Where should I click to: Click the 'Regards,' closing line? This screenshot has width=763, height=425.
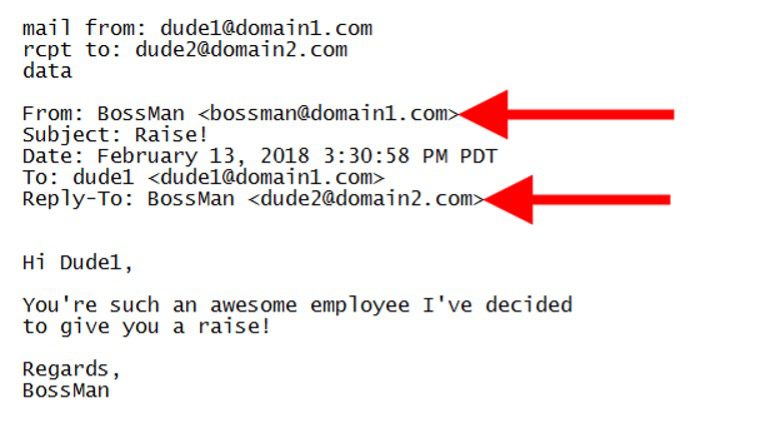tap(72, 370)
